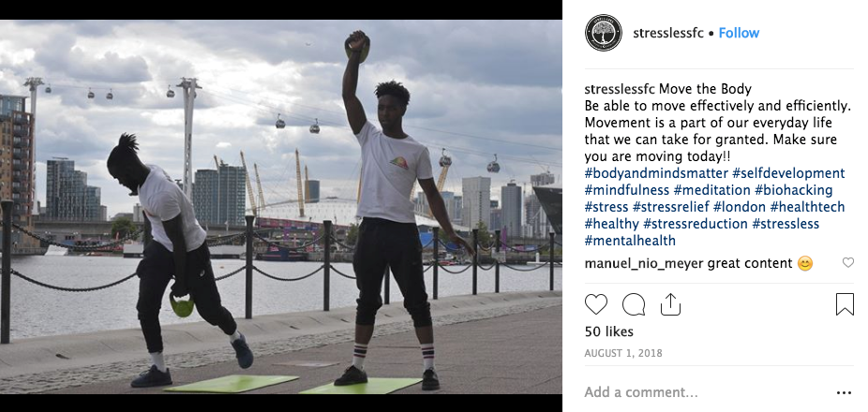This screenshot has height=412, width=868.
Task: View the 50 likes list
Action: pos(609,331)
